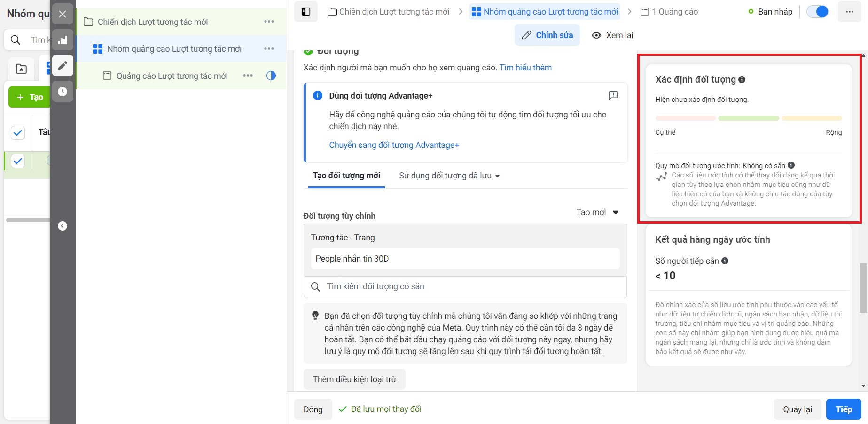This screenshot has height=424, width=868.
Task: Click the green segment of audience gauge
Action: point(749,118)
